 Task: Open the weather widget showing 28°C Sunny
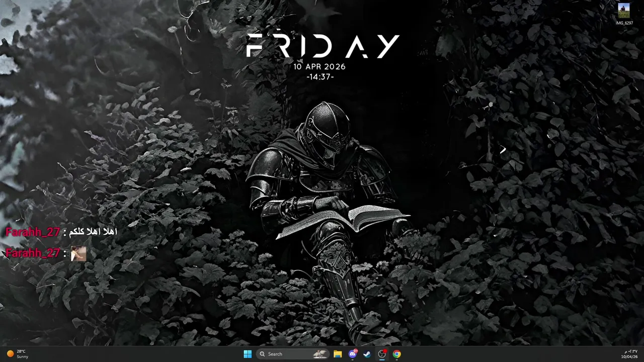[x=18, y=354]
